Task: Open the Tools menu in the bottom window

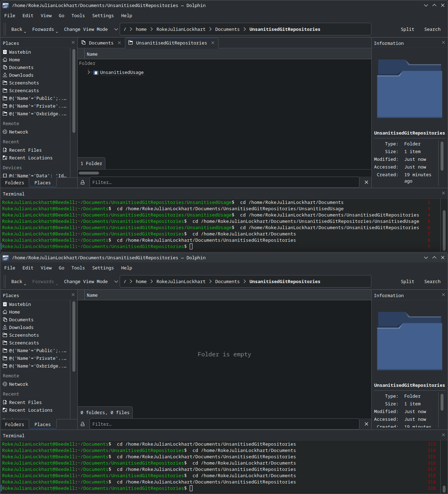Action: pyautogui.click(x=78, y=268)
